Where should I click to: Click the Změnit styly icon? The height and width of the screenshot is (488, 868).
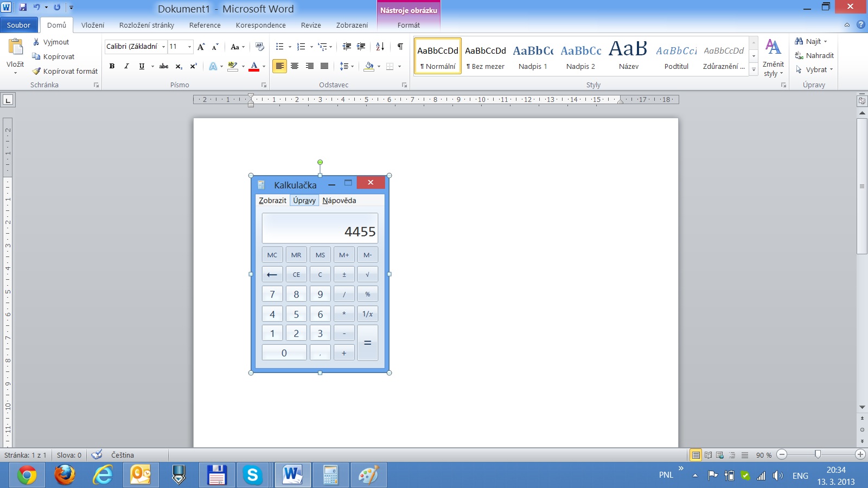click(773, 48)
